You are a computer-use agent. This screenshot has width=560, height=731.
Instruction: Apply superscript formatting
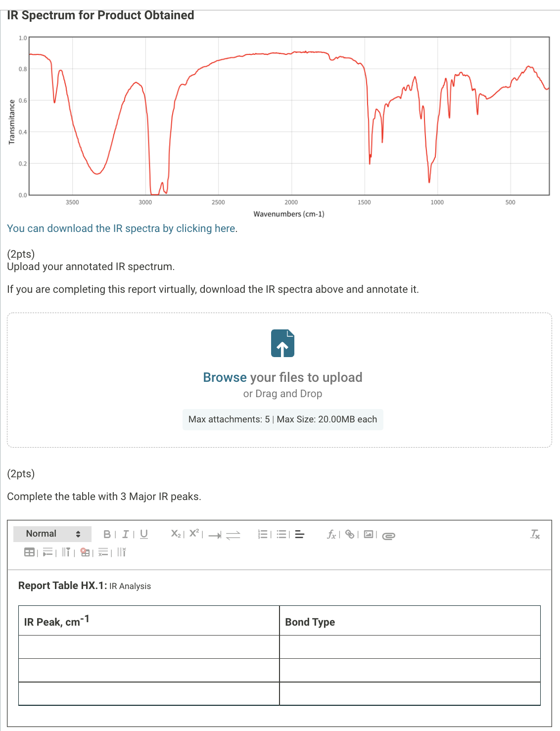[x=193, y=534]
